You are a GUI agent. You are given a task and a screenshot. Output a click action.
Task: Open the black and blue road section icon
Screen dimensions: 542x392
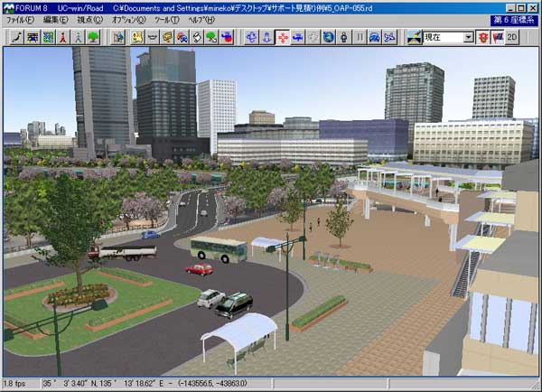coord(33,37)
